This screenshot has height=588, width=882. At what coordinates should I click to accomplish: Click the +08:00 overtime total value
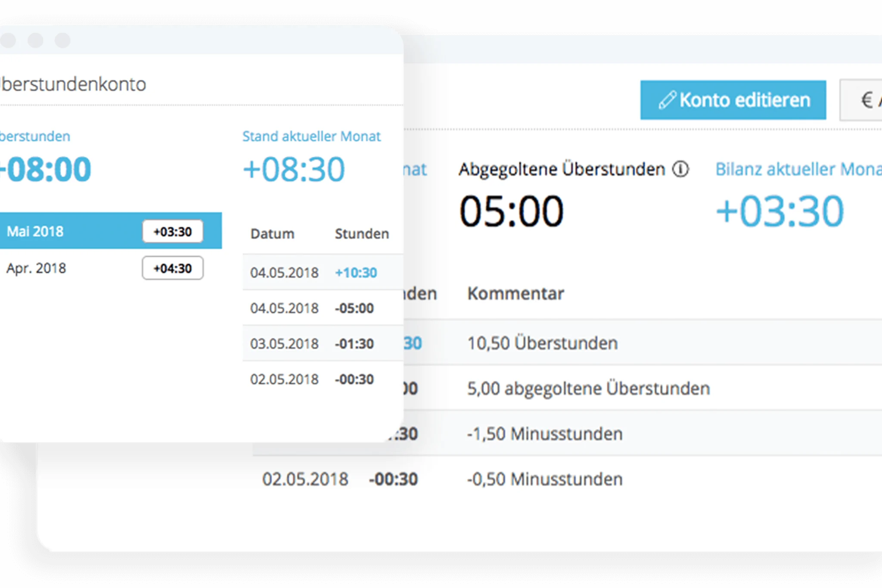click(x=45, y=169)
